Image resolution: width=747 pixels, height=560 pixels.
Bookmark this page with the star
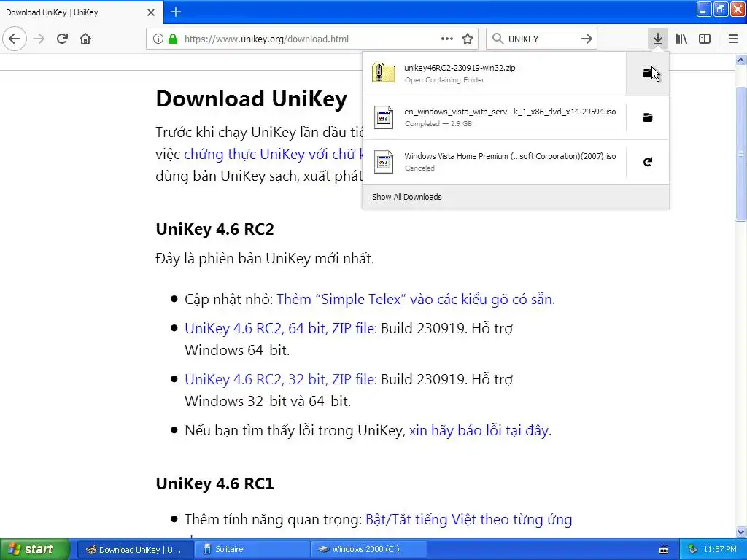(468, 39)
